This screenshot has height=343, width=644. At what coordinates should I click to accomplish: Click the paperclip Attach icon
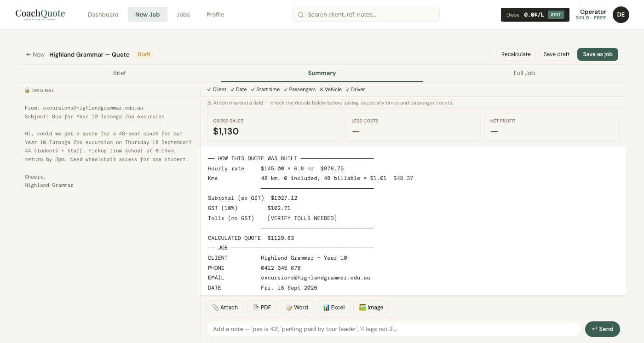click(x=215, y=308)
